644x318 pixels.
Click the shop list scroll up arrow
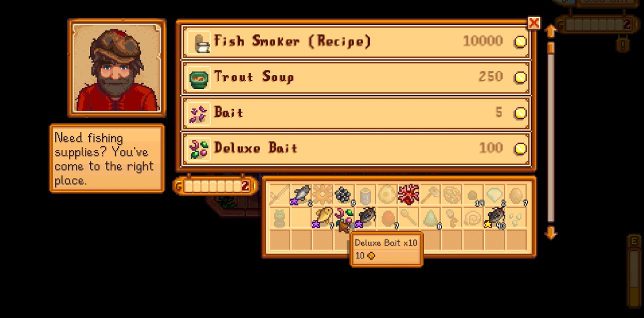tap(550, 31)
